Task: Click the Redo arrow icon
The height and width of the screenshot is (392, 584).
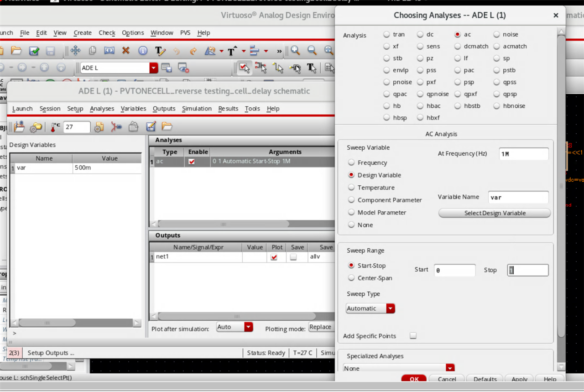Action: click(193, 51)
